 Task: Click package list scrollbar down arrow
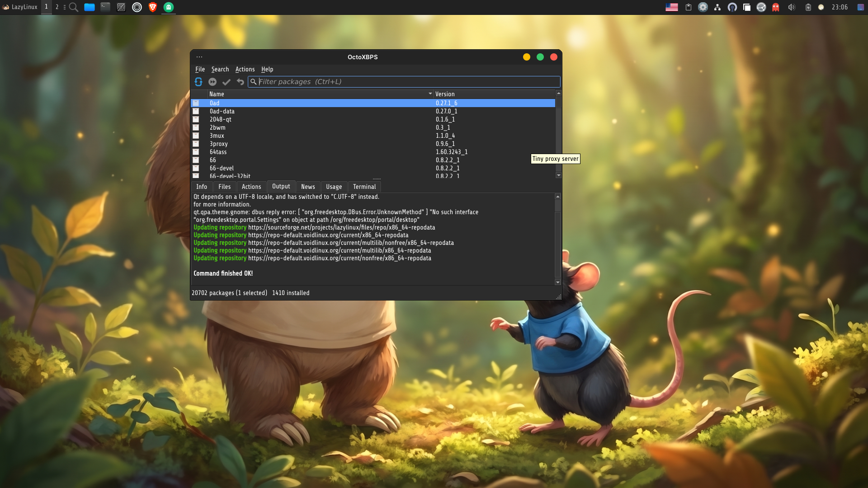559,175
